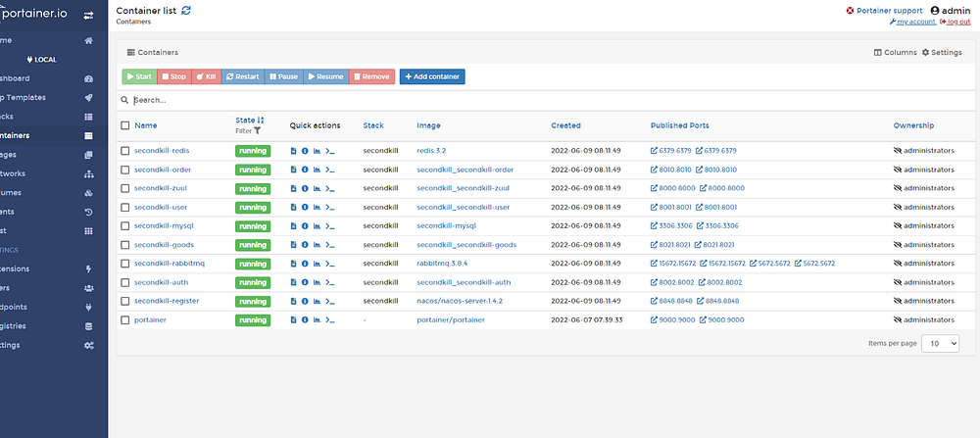Sort by the Image column header

429,125
